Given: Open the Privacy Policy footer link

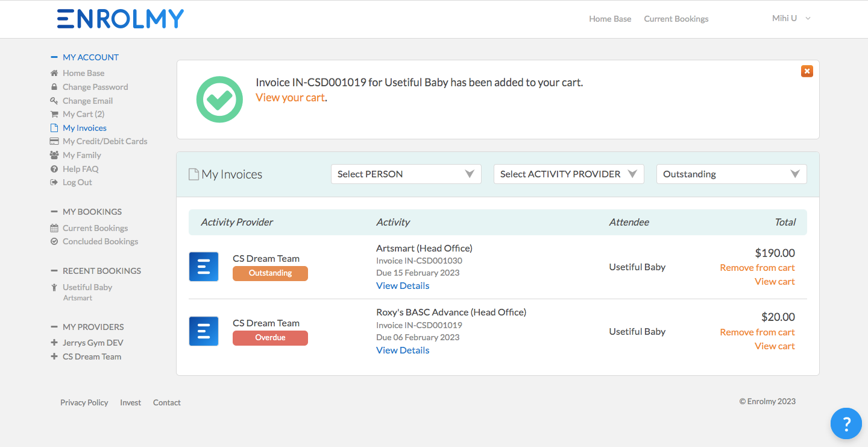Looking at the screenshot, I should [x=84, y=402].
